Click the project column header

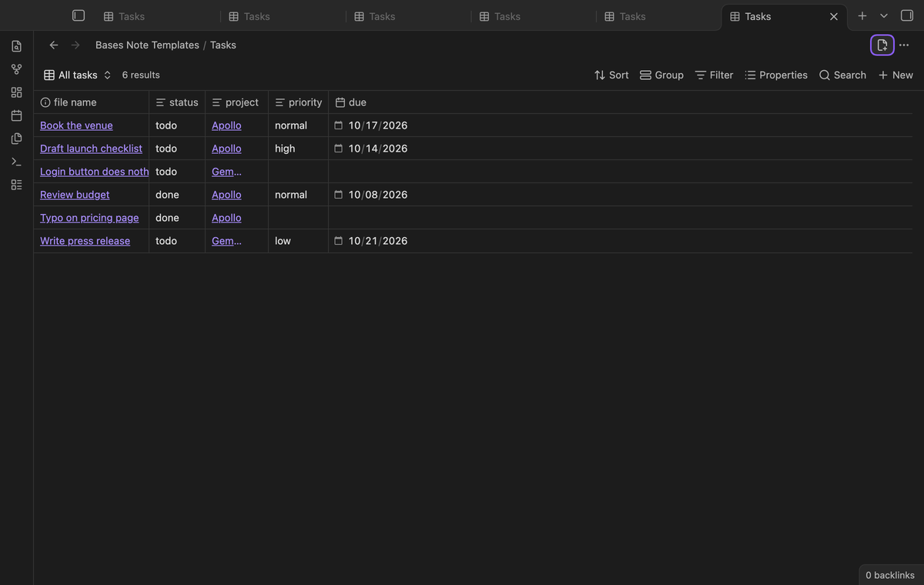click(236, 102)
